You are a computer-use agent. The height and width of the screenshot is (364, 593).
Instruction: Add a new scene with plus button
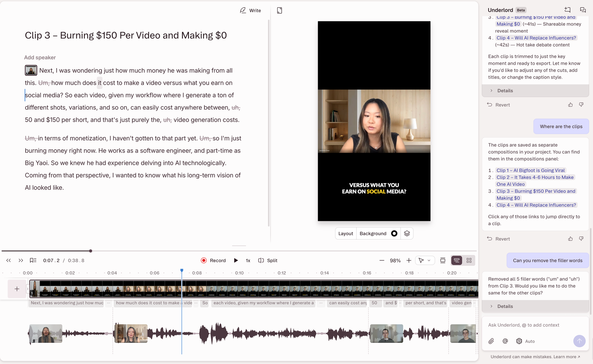[x=17, y=289]
